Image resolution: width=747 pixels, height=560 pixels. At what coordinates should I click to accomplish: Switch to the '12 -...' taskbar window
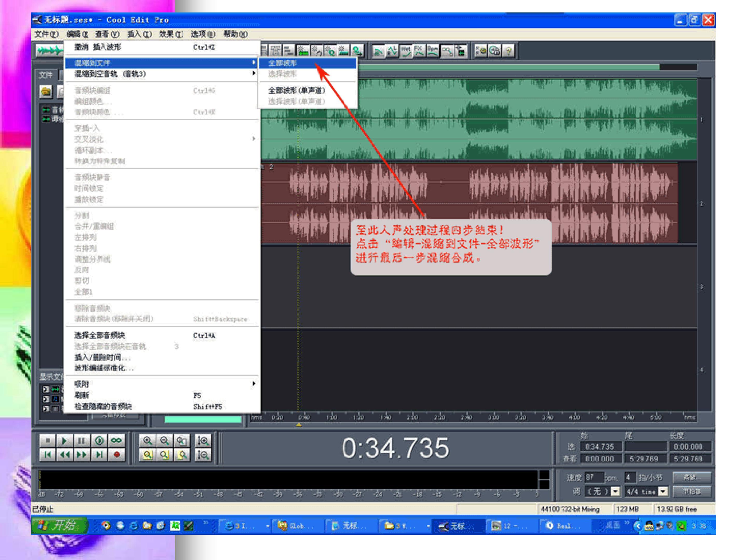(512, 526)
